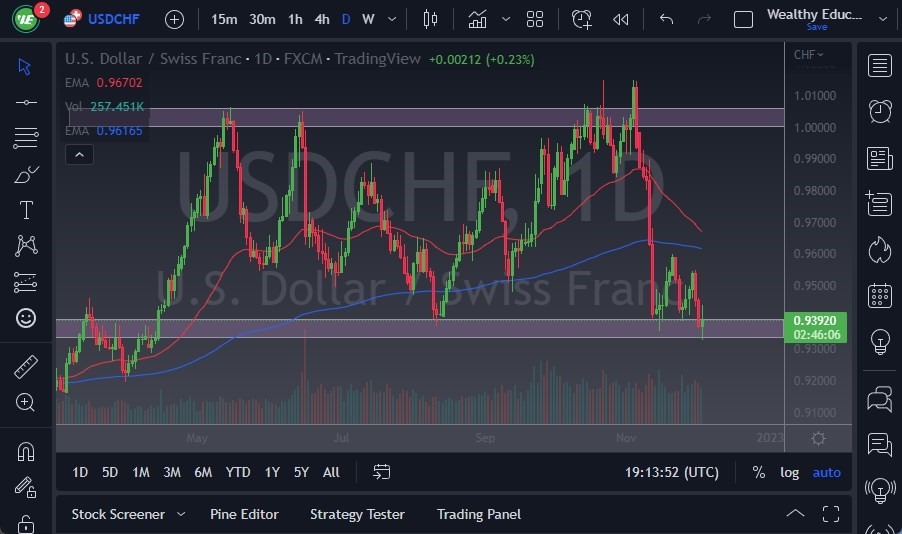Screen dimensions: 902x534
Task: Set date range to 1D
Action: coord(80,472)
